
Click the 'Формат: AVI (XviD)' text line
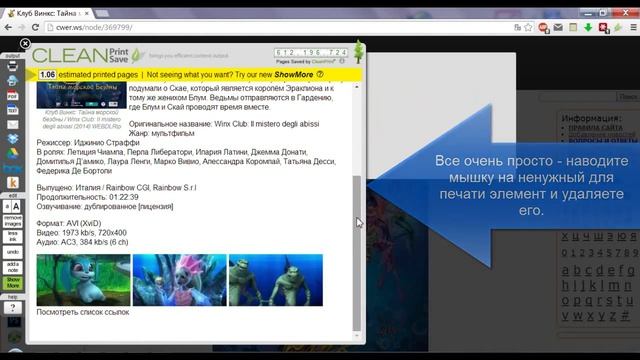click(69, 223)
